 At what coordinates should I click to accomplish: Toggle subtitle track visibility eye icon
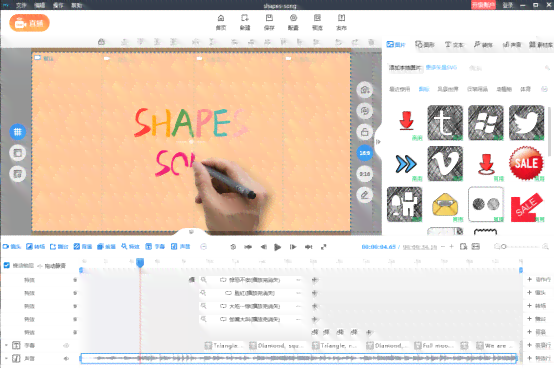[x=66, y=346]
